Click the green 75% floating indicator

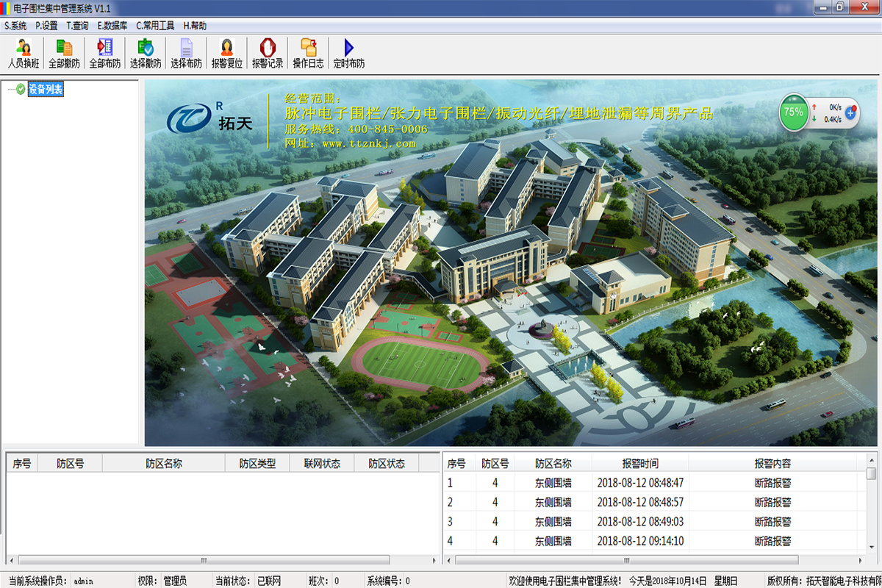(793, 112)
